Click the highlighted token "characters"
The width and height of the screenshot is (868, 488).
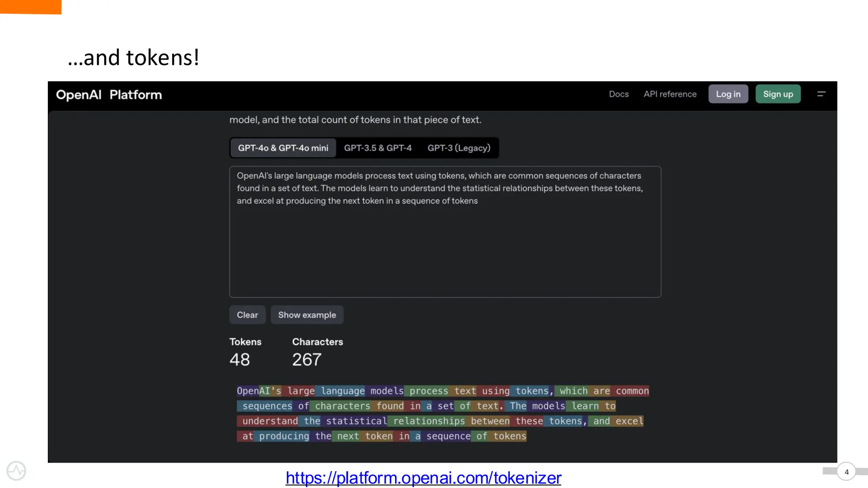tap(340, 406)
